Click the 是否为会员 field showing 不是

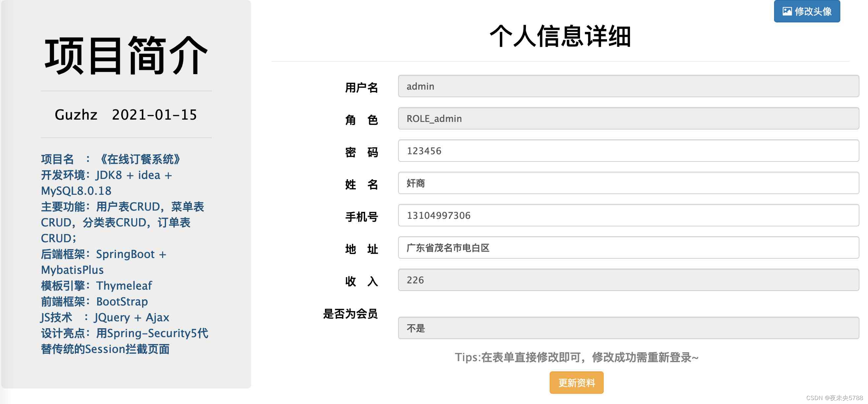click(x=628, y=328)
